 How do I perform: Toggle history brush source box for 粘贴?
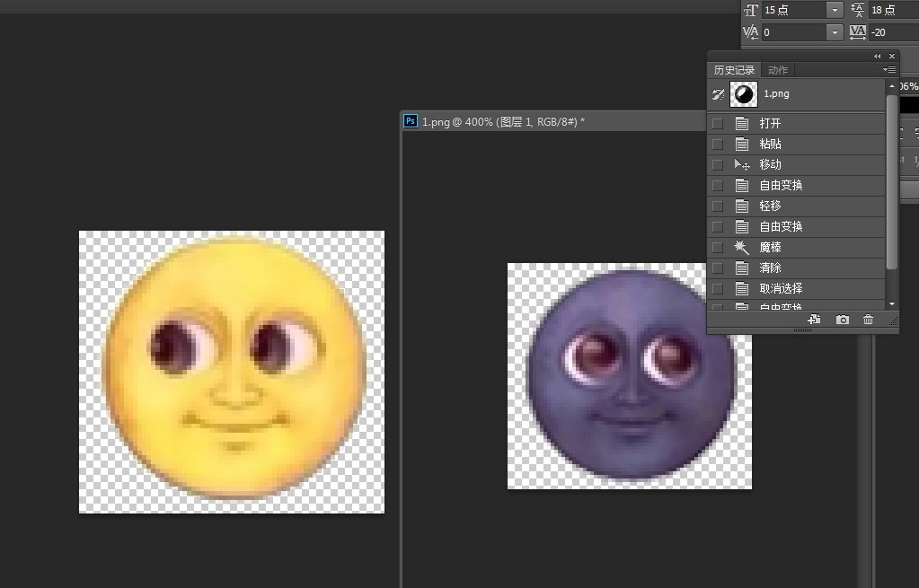[717, 145]
